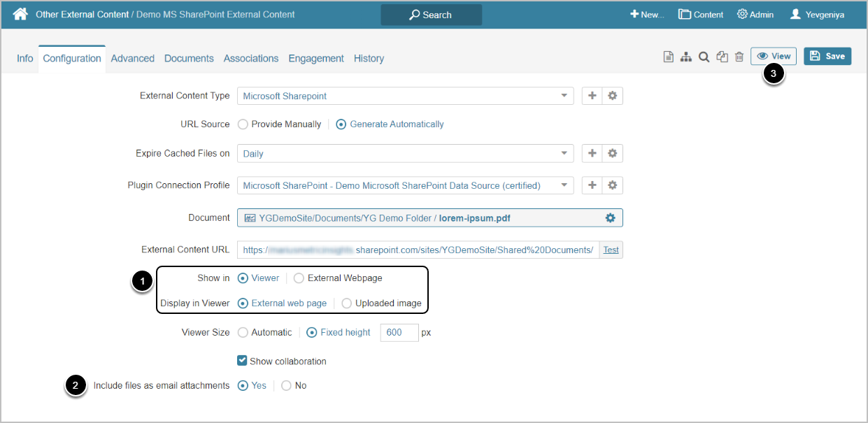Click the Test link beside URL

pyautogui.click(x=611, y=250)
